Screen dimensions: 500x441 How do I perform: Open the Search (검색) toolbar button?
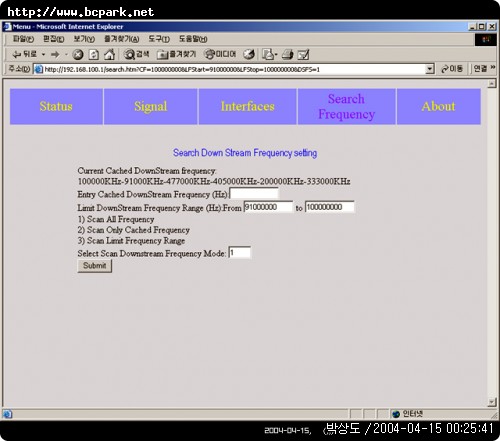tap(137, 54)
